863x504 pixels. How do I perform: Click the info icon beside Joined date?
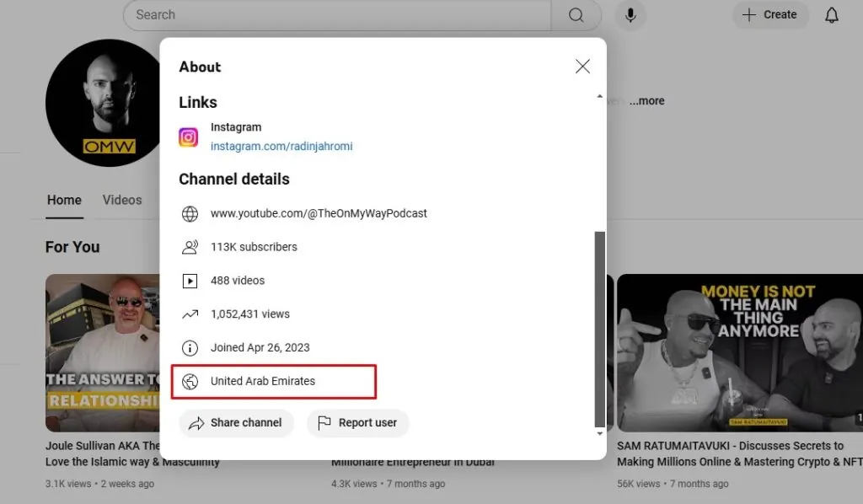(190, 348)
